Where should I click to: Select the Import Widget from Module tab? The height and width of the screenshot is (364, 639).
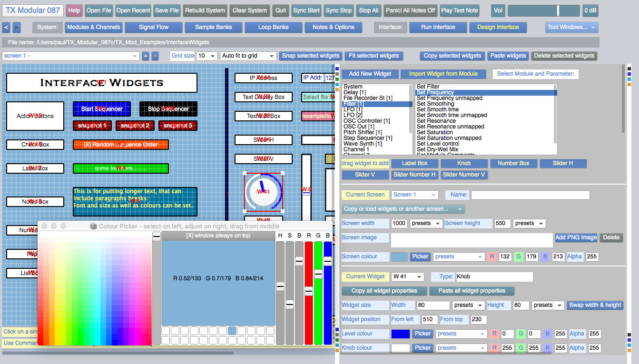443,74
